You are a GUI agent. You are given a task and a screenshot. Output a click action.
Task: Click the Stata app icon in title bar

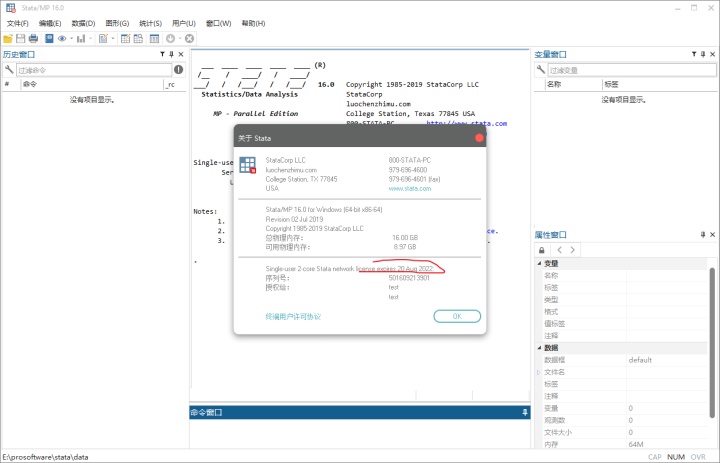click(x=10, y=8)
